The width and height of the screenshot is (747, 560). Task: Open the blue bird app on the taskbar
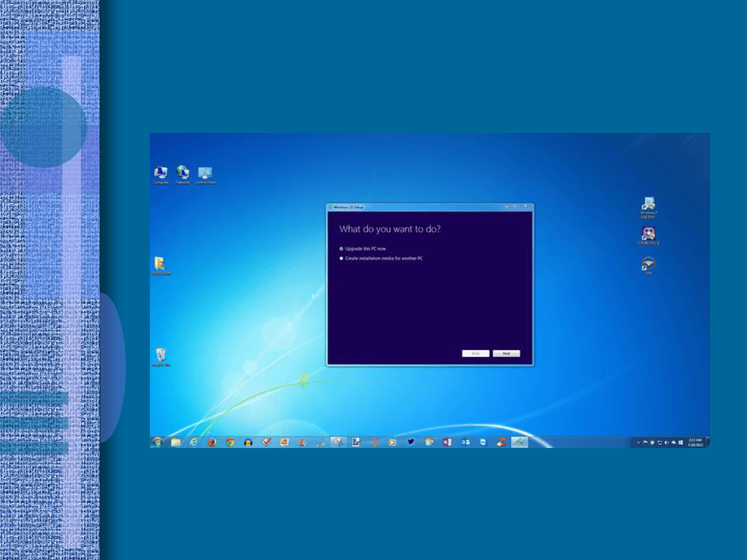tap(411, 442)
